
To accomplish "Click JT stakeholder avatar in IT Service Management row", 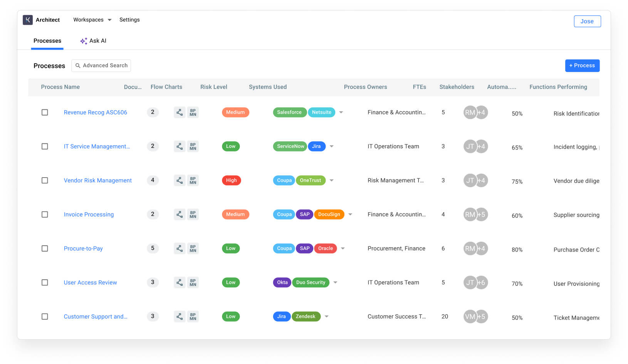I will coord(470,146).
